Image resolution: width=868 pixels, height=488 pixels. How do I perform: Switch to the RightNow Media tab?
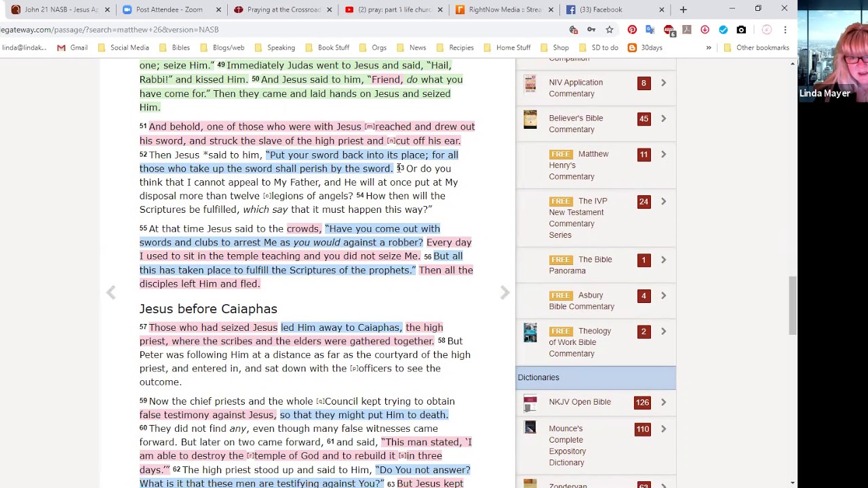500,9
